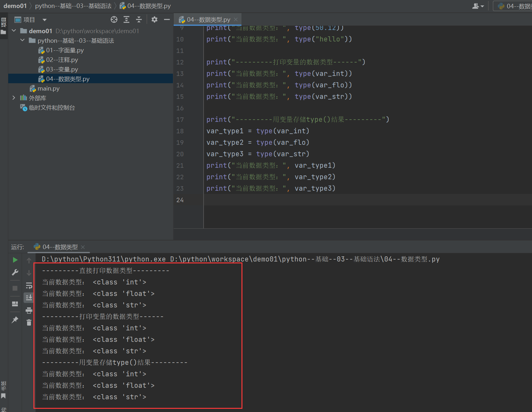Print the console output
The height and width of the screenshot is (412, 532).
tap(29, 310)
